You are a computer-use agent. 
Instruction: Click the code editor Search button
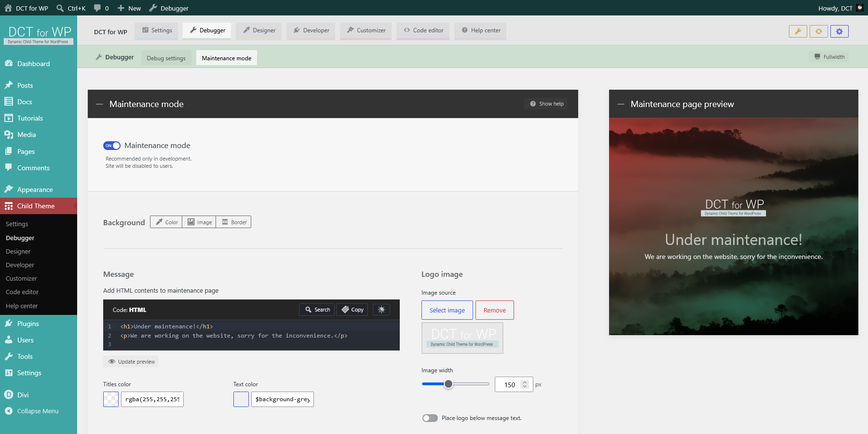317,310
